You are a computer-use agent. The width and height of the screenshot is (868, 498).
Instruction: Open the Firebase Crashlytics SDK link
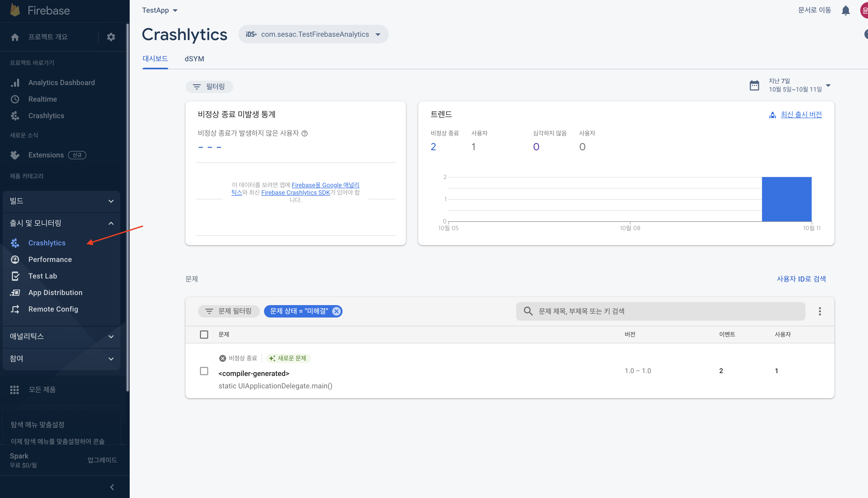point(295,193)
